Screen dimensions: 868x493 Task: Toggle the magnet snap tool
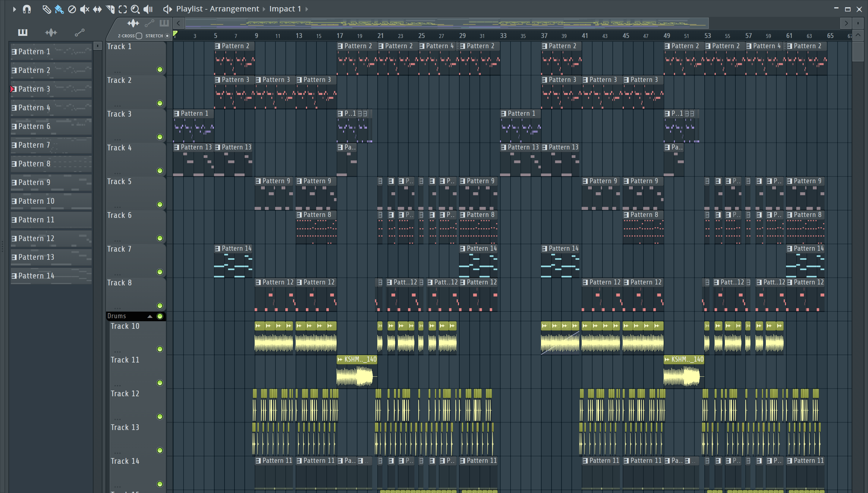click(x=27, y=9)
